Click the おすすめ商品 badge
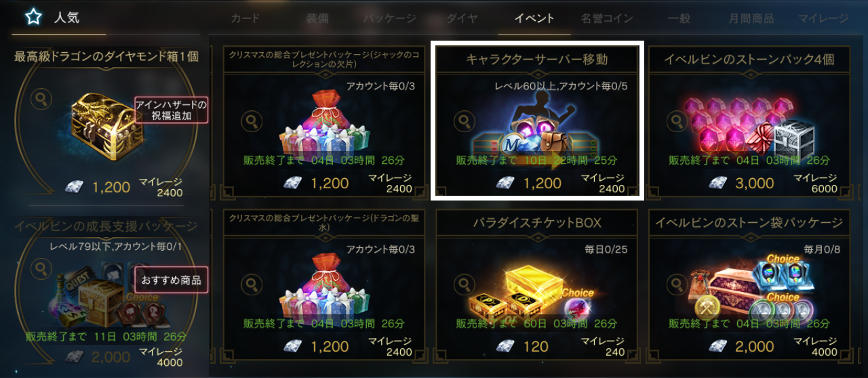Viewport: 868px width, 378px height. pyautogui.click(x=171, y=280)
